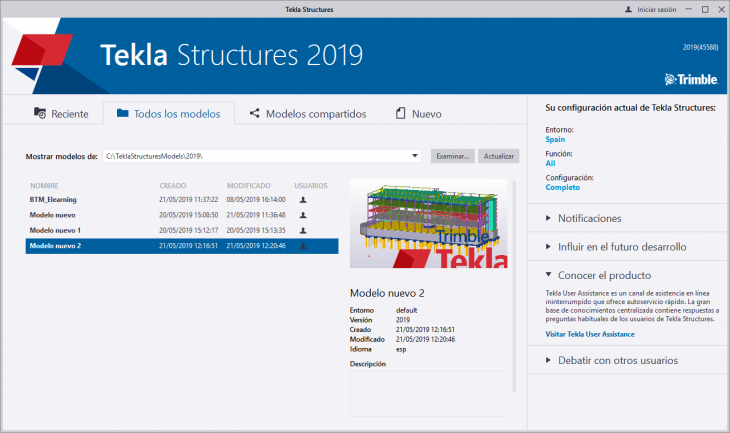Click user icon in BTM_Elearning row
The image size is (730, 433).
point(303,200)
